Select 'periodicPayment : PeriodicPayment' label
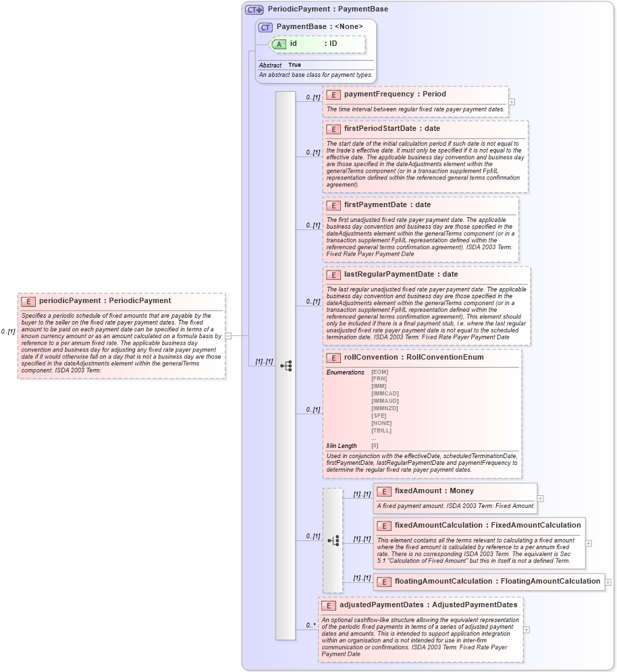Screen dimensions: 617x672 [x=105, y=301]
